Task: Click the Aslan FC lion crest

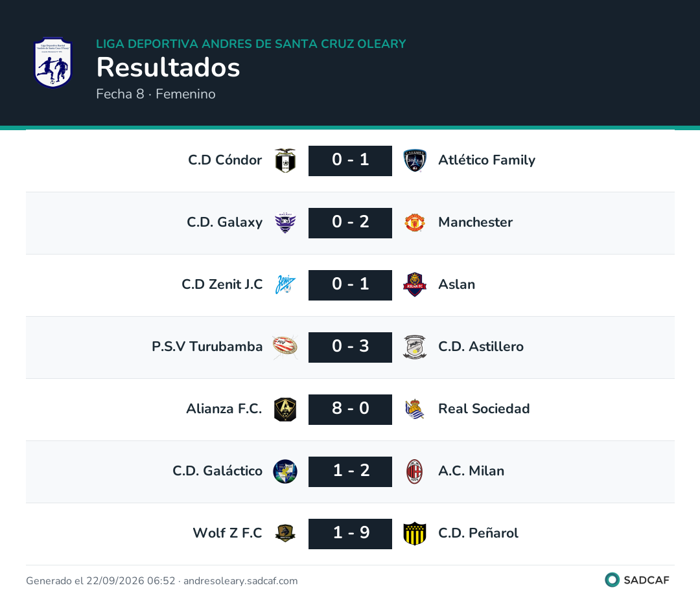Action: (415, 285)
